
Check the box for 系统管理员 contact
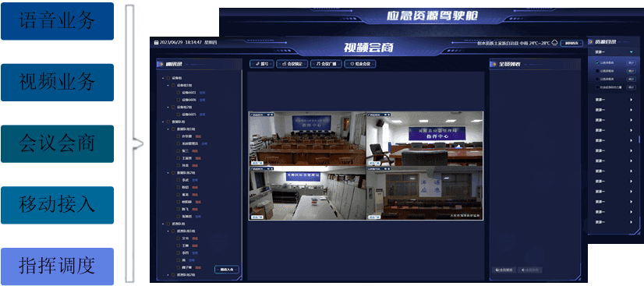(179, 143)
